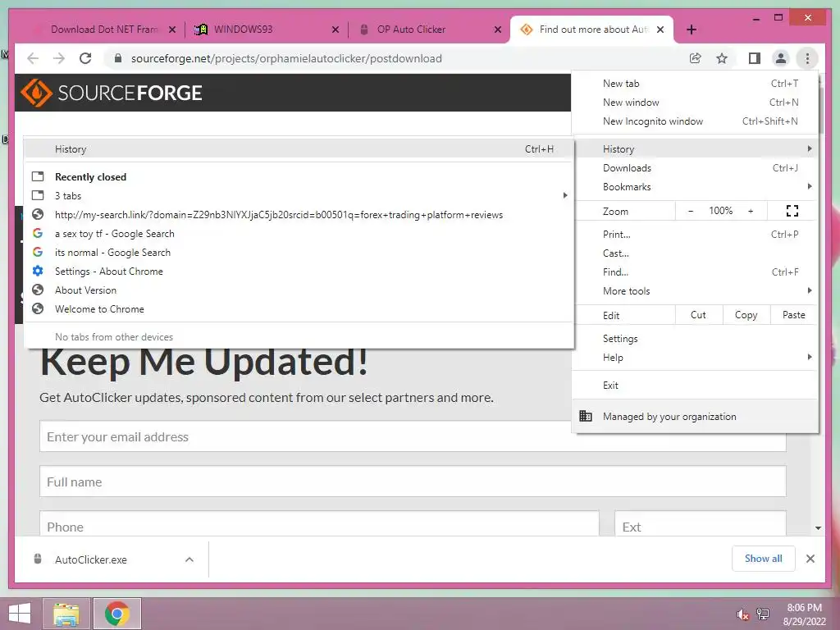The image size is (840, 630).
Task: Click the network tray icon
Action: [763, 614]
